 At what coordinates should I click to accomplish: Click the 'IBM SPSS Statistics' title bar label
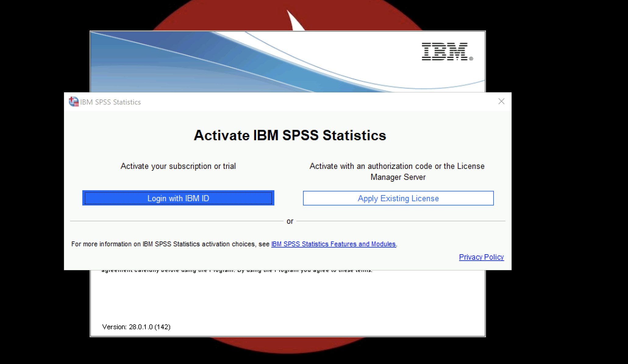(x=110, y=102)
